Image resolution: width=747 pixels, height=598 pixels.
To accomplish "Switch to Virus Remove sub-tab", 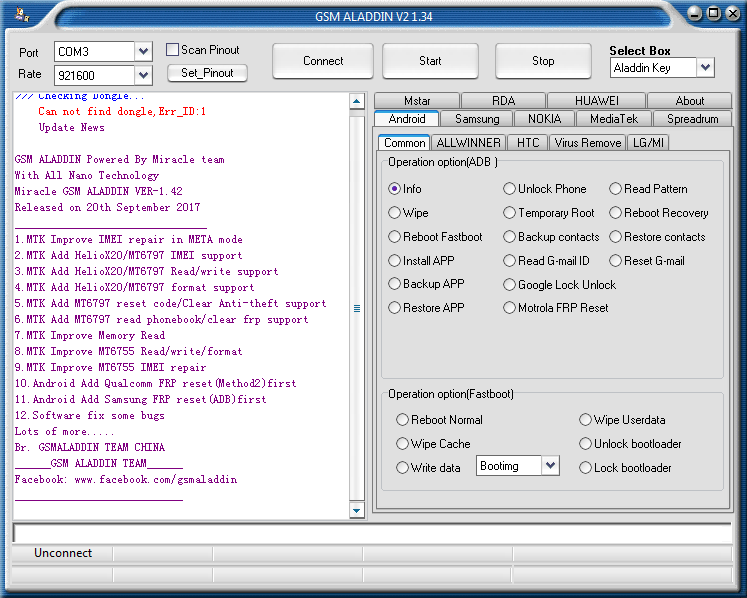I will (x=588, y=142).
